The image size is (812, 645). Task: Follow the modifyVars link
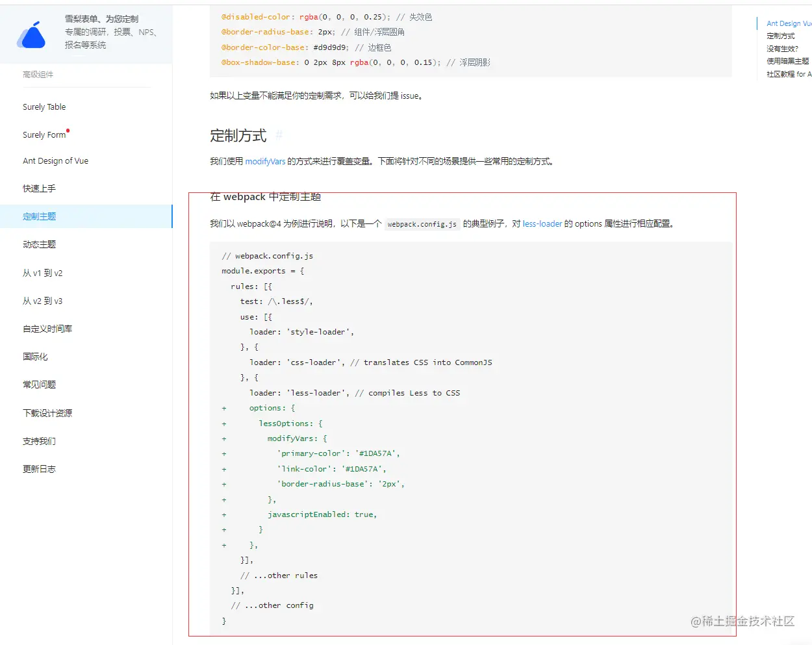pos(265,162)
